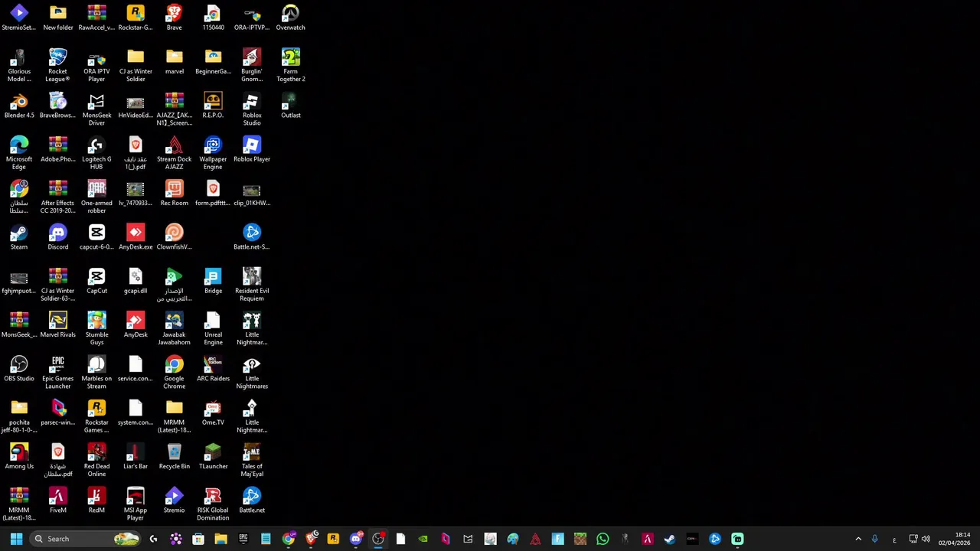Select Red Dead Online icon
The height and width of the screenshot is (551, 980).
[96, 461]
